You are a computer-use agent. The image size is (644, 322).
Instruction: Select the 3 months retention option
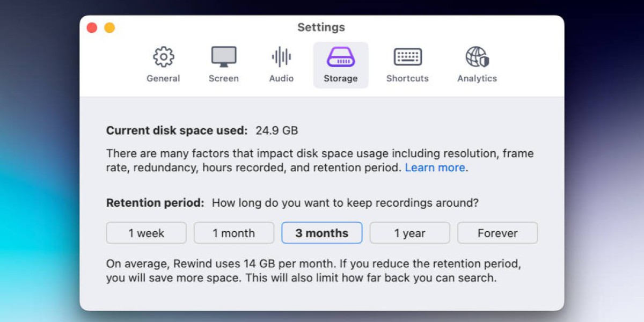click(322, 233)
